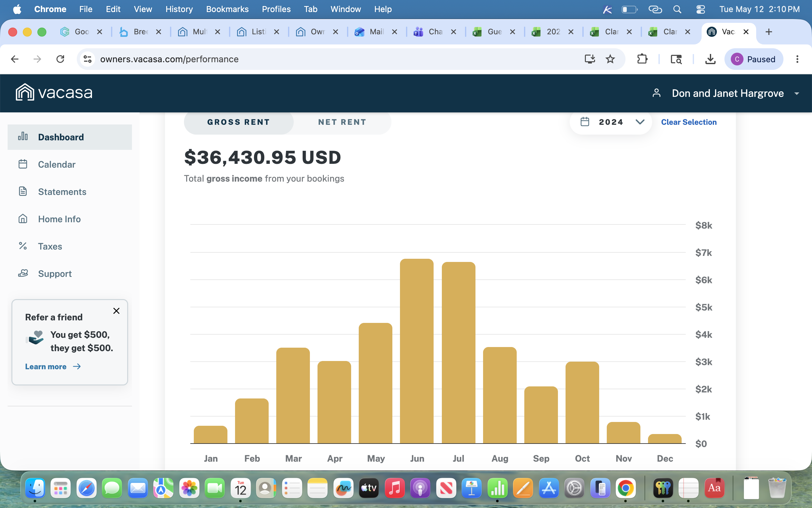Viewport: 812px width, 508px height.
Task: Close the Cha browser tab
Action: (x=453, y=32)
